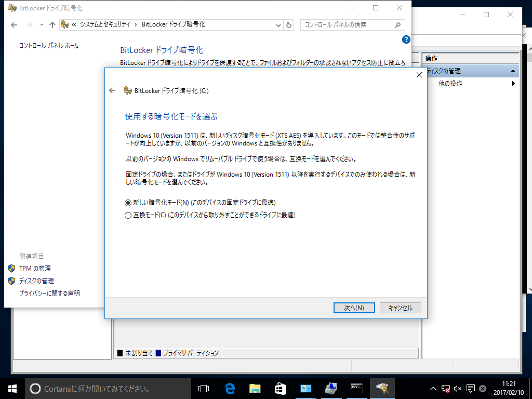Maximize the Disk Management window behind

[486, 15]
